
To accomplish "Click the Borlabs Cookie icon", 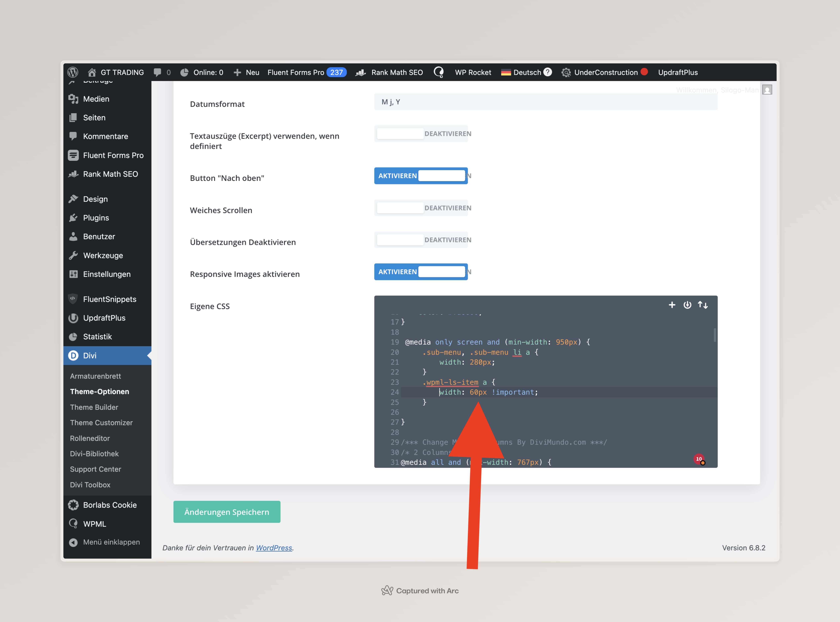I will 73,505.
